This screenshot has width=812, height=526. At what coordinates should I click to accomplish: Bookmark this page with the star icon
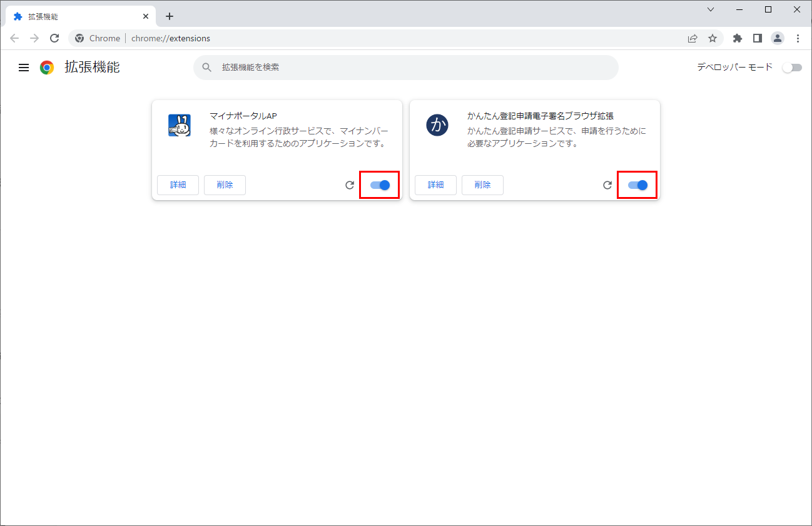(713, 38)
